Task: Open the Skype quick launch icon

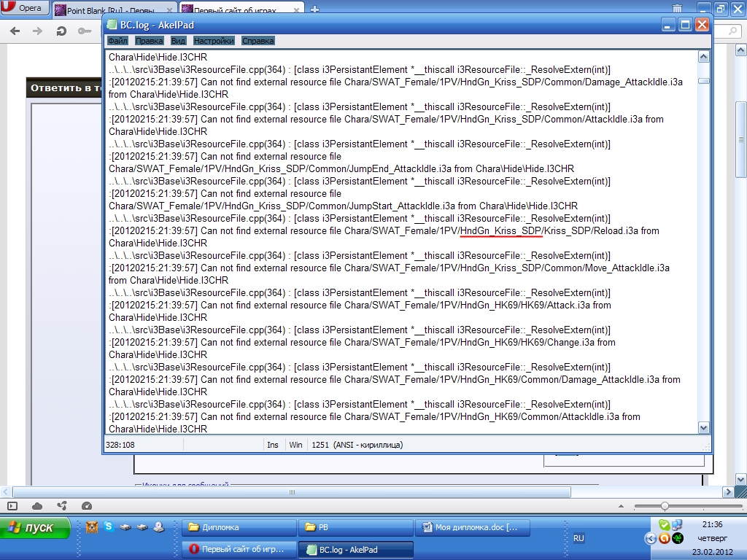Action: 109,526
